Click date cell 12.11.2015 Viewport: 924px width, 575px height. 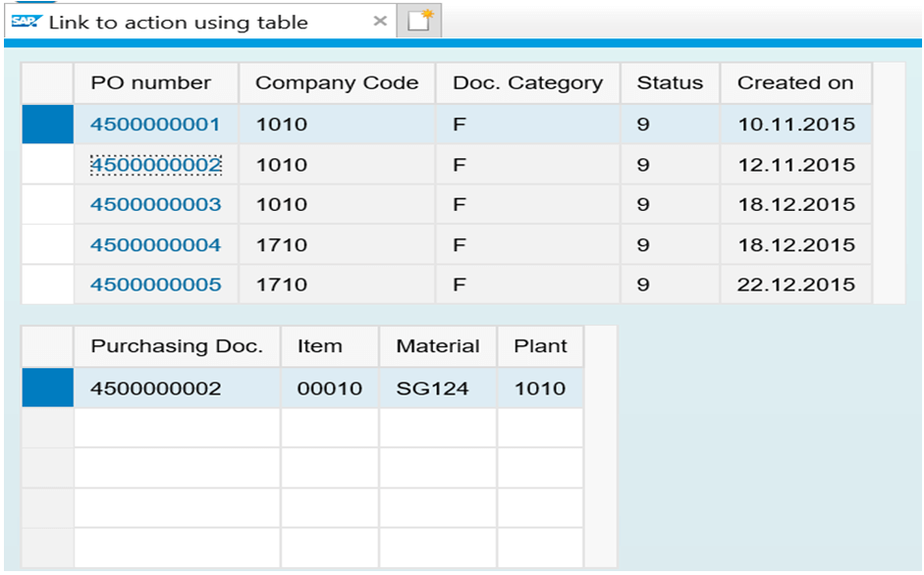pyautogui.click(x=796, y=165)
